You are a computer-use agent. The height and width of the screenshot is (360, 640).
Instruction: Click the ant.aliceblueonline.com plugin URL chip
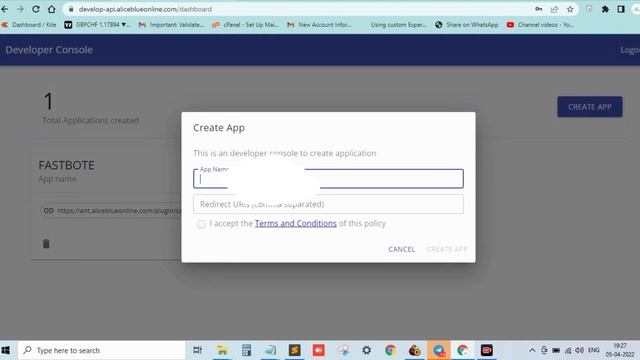click(x=111, y=211)
